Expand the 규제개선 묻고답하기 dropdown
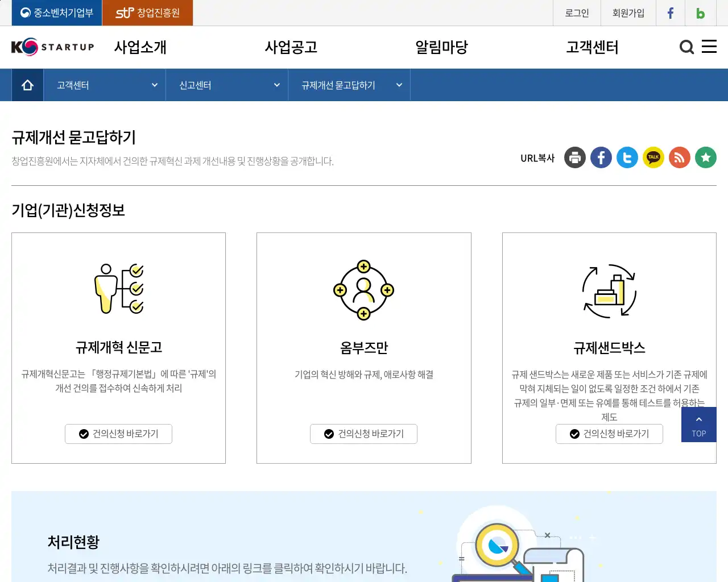Screen dimensions: 728x582 (x=349, y=85)
